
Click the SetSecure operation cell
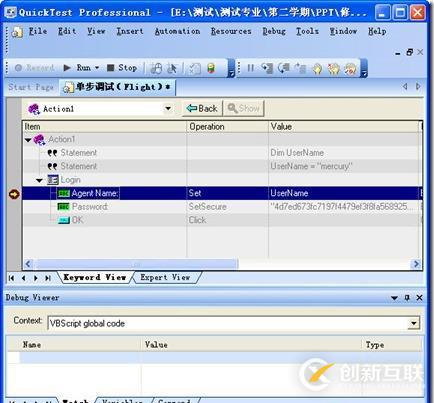point(228,207)
